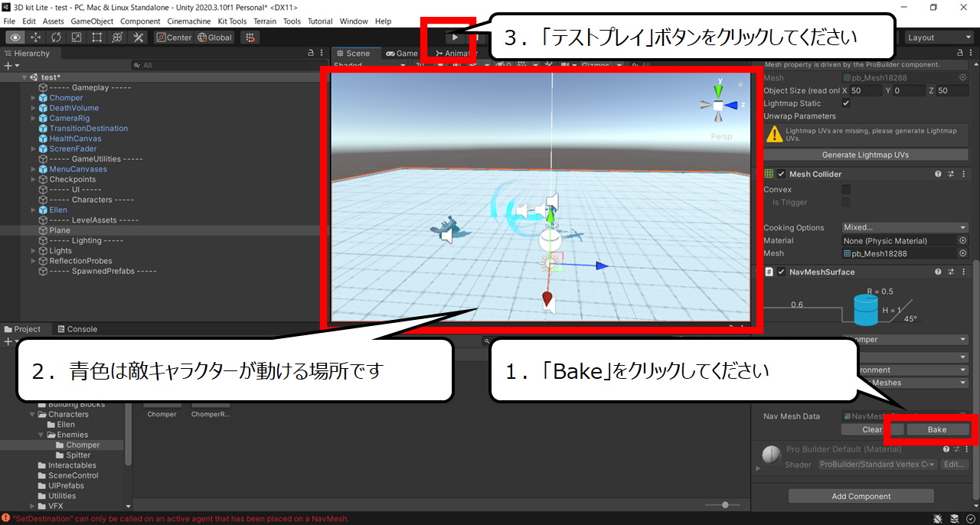Toggle the Is Trigger checkbox
The image size is (980, 525).
(x=846, y=202)
